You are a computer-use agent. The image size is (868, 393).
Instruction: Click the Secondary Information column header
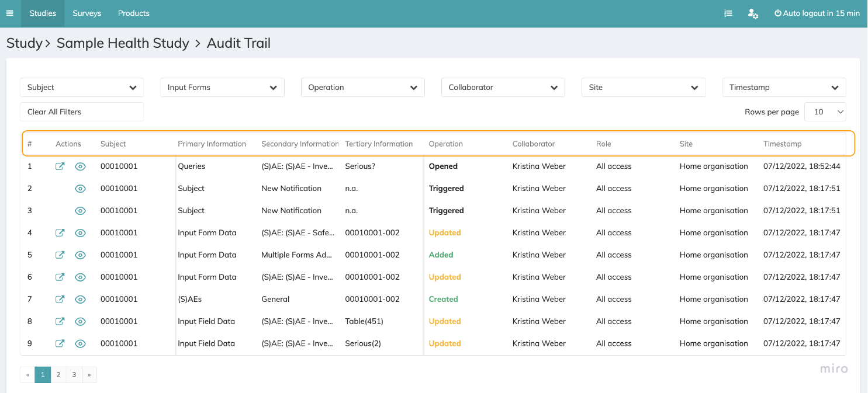(300, 144)
